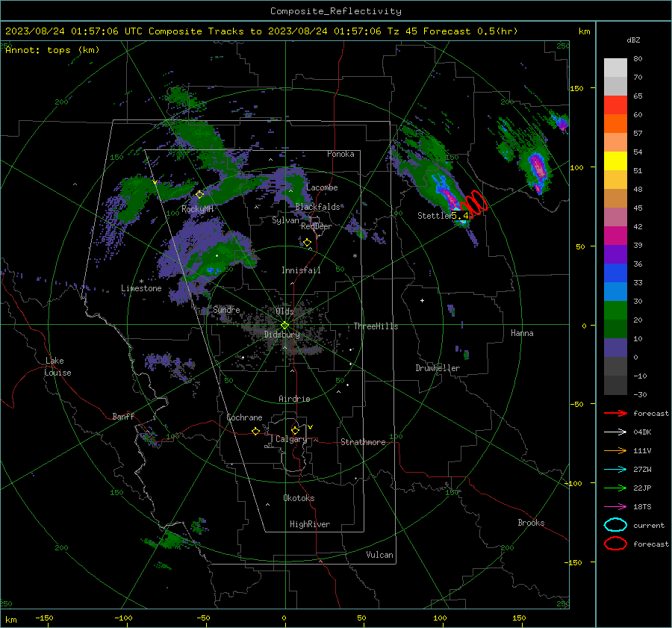Image resolution: width=672 pixels, height=628 pixels.
Task: Click the Cochrane city label
Action: click(x=244, y=417)
